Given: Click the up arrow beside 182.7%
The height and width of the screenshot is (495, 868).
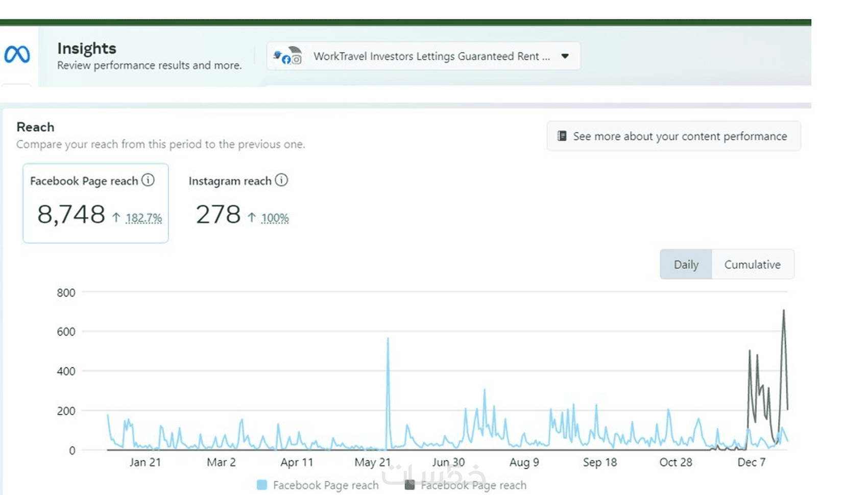Looking at the screenshot, I should 116,218.
